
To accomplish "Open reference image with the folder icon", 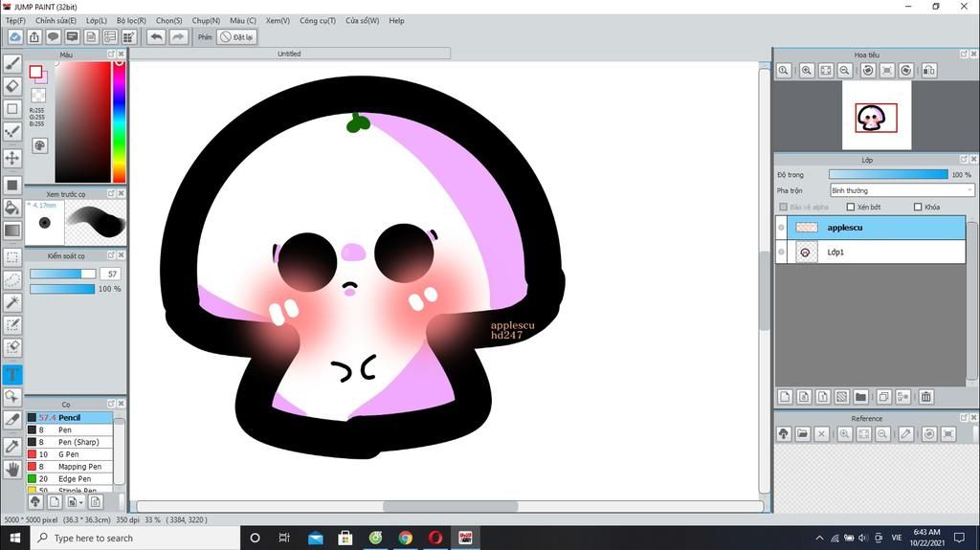I will [803, 433].
